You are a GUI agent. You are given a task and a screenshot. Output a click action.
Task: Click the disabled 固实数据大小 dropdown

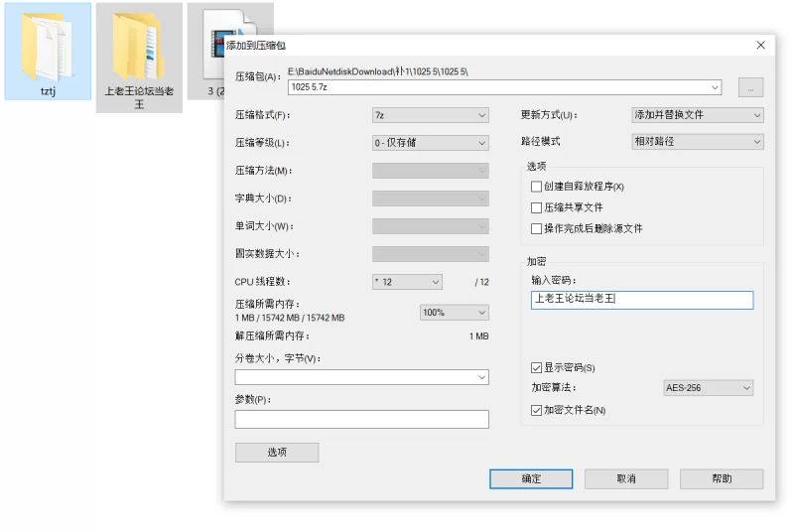click(430, 254)
